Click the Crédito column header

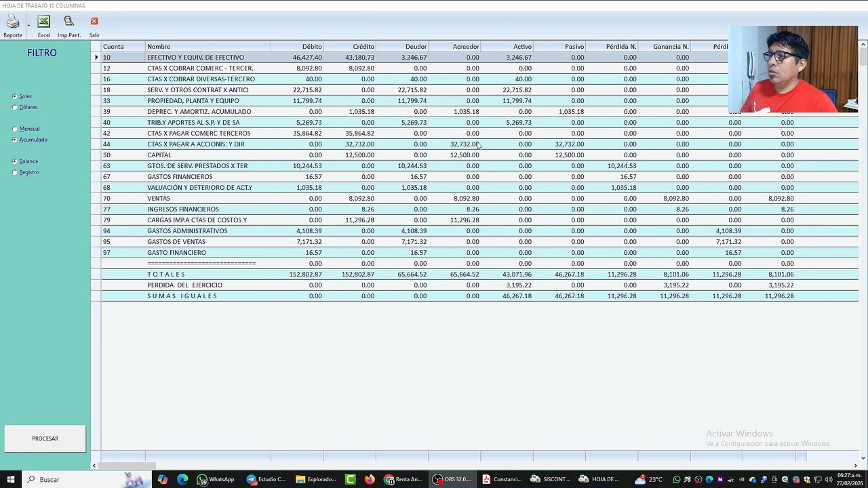[x=350, y=47]
